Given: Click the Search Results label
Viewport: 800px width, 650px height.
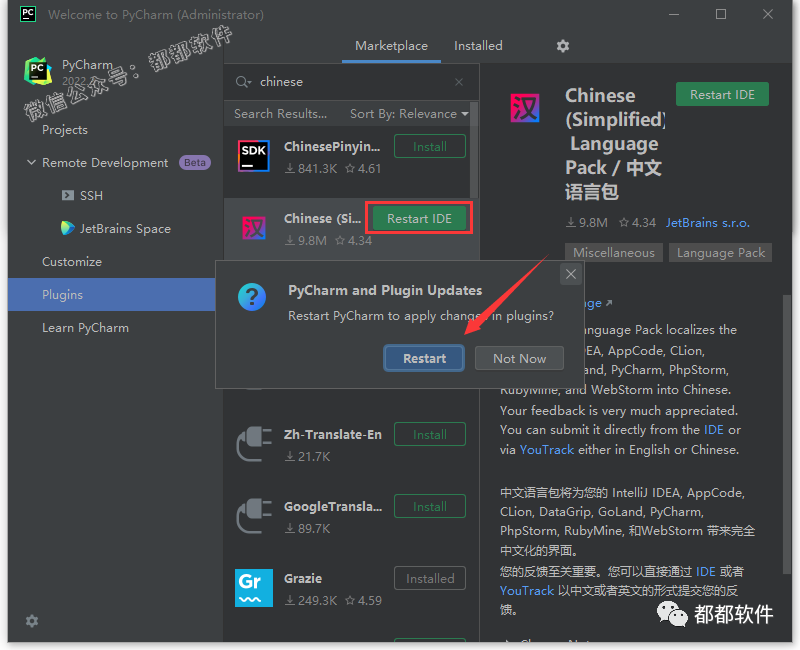Looking at the screenshot, I should 280,114.
